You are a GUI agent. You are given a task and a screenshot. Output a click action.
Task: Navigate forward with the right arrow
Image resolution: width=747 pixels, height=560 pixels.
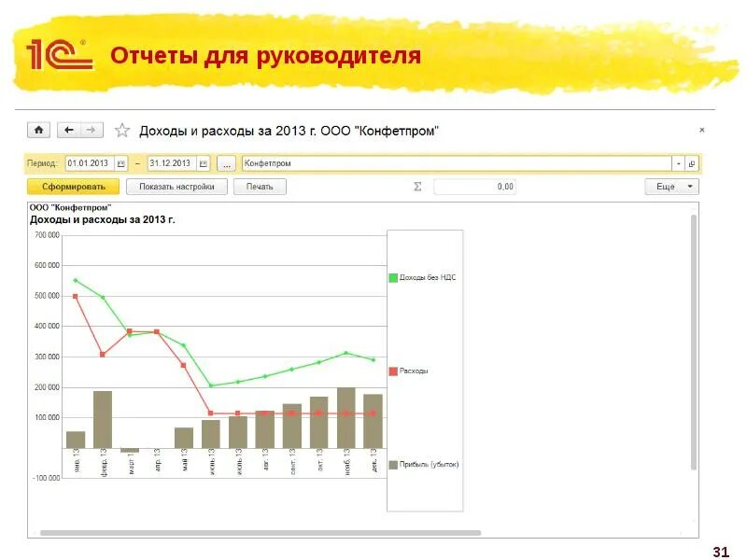coord(92,130)
